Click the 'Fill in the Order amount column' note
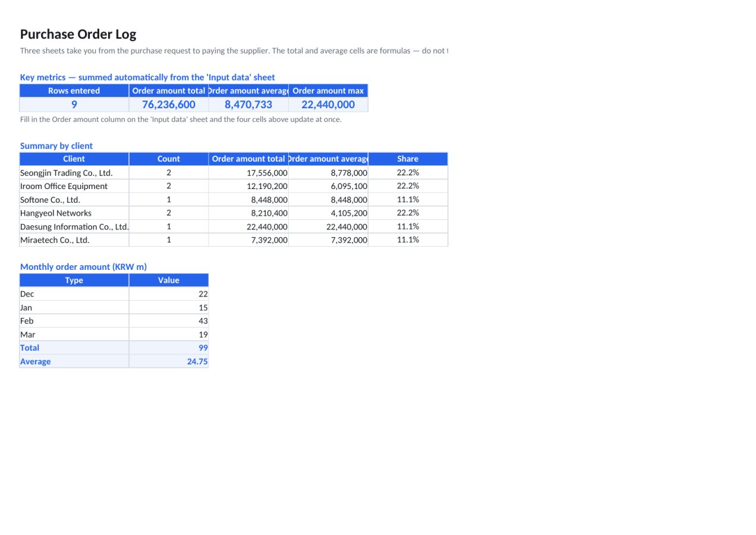The image size is (756, 535). (181, 119)
